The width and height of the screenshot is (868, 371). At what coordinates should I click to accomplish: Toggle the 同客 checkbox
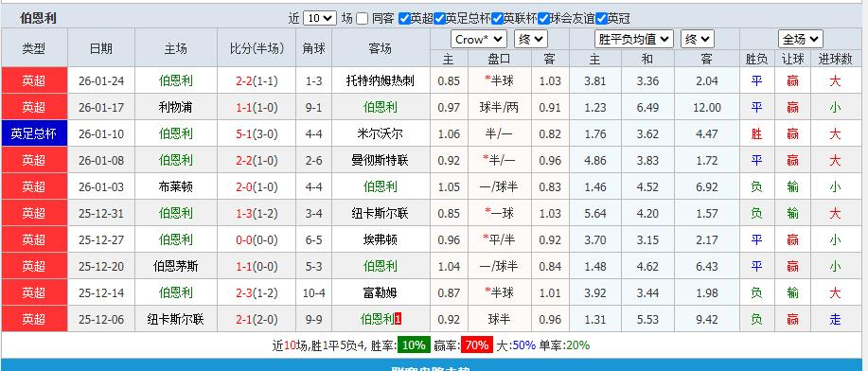pyautogui.click(x=362, y=18)
